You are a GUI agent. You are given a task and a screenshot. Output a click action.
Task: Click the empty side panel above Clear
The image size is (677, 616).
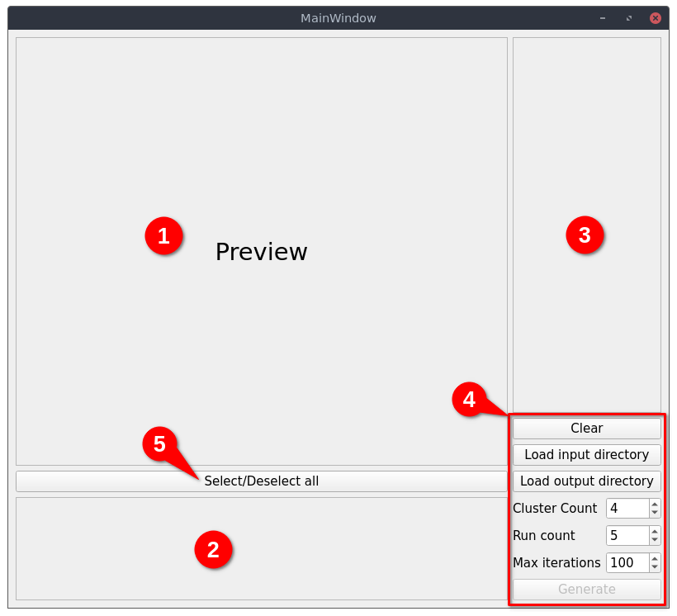pyautogui.click(x=586, y=225)
